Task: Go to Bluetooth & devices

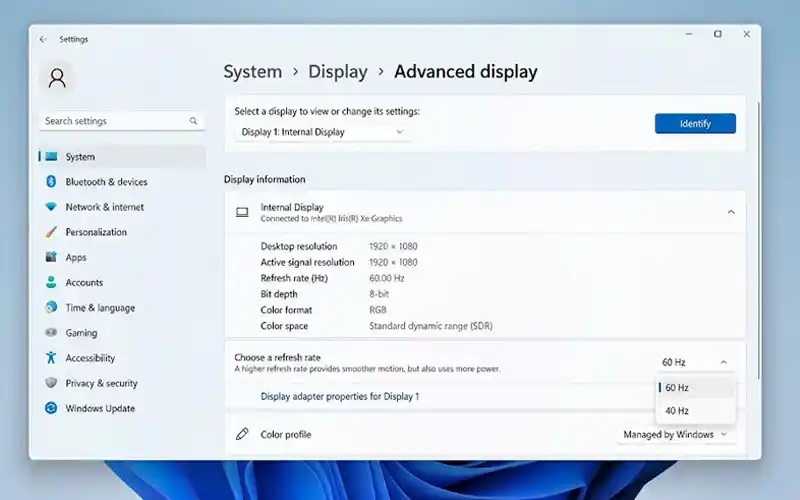Action: point(122,182)
